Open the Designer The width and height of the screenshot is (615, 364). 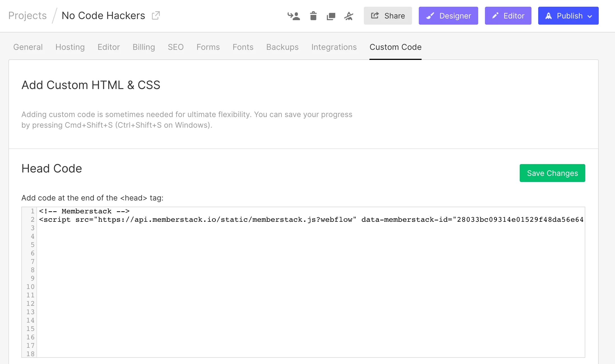[448, 16]
